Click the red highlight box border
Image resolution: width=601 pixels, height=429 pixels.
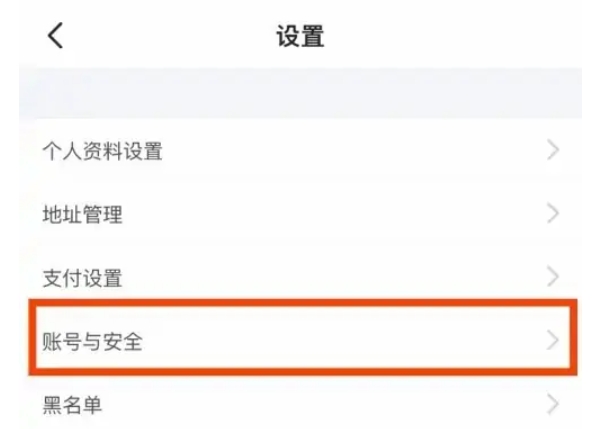tap(300, 300)
